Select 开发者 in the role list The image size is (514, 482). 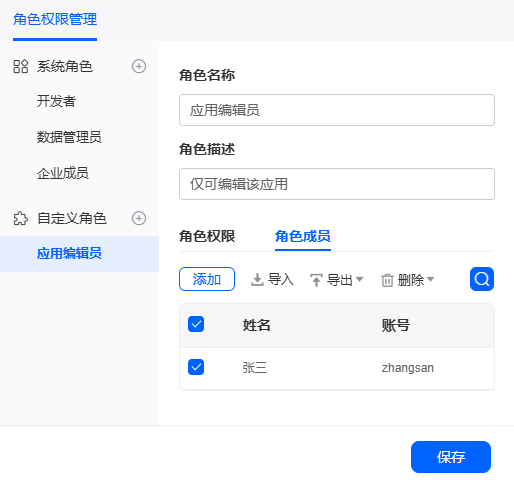pyautogui.click(x=56, y=101)
